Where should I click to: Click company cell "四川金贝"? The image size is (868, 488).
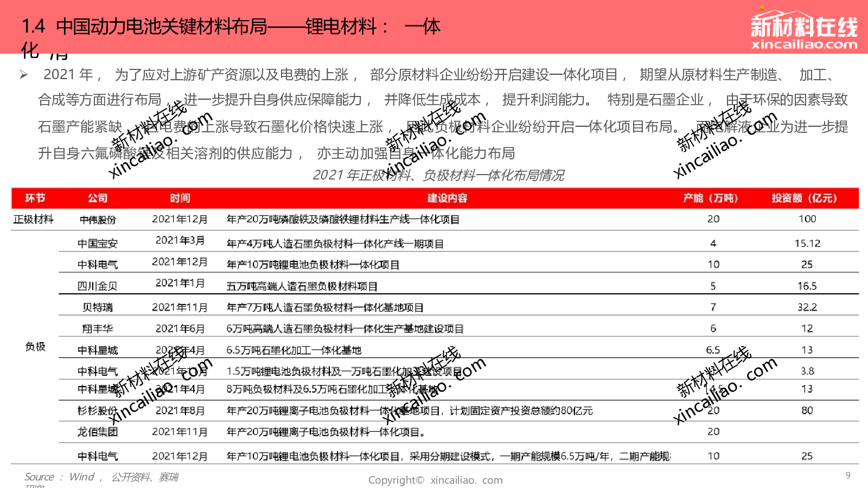(98, 286)
